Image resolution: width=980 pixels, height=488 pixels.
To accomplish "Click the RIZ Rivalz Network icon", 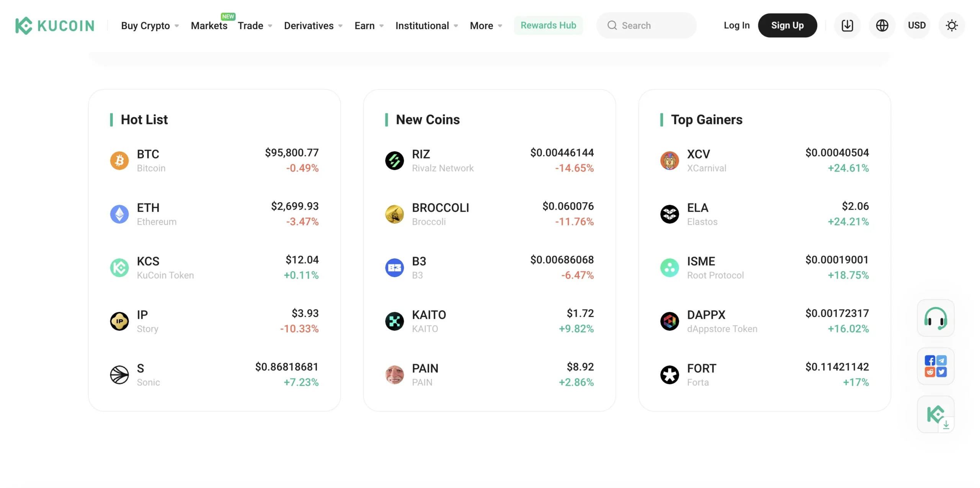I will [394, 160].
